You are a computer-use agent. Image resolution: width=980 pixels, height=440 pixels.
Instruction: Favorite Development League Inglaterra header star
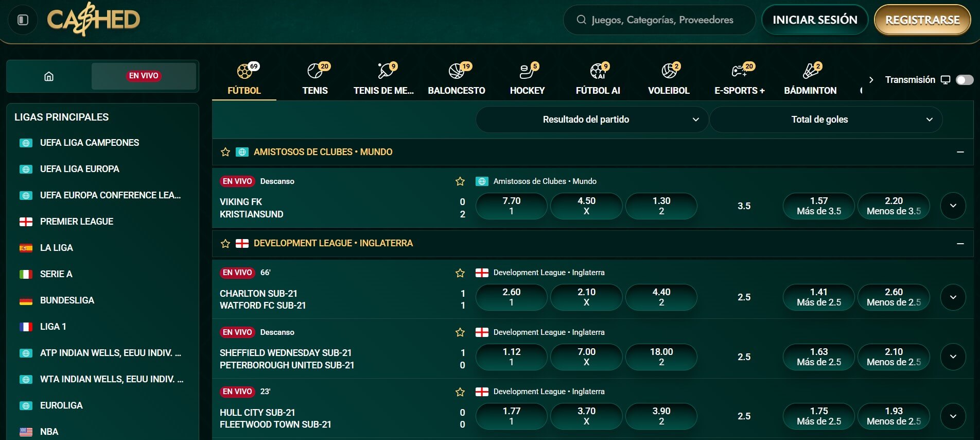(x=225, y=243)
